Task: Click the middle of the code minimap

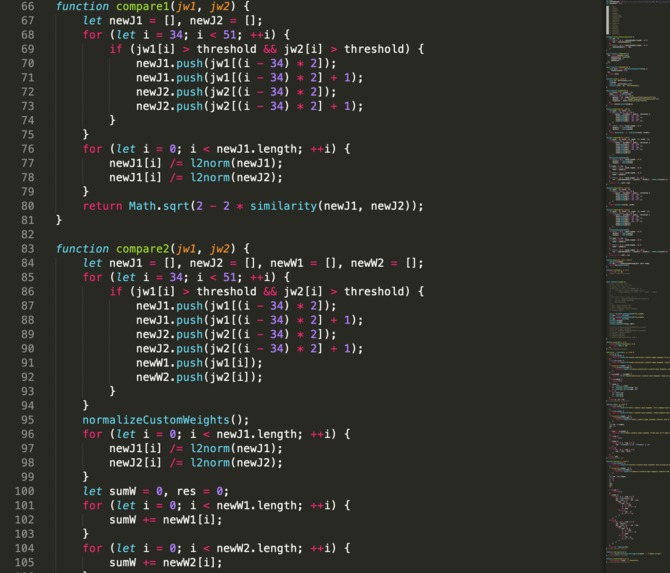Action: (x=637, y=286)
